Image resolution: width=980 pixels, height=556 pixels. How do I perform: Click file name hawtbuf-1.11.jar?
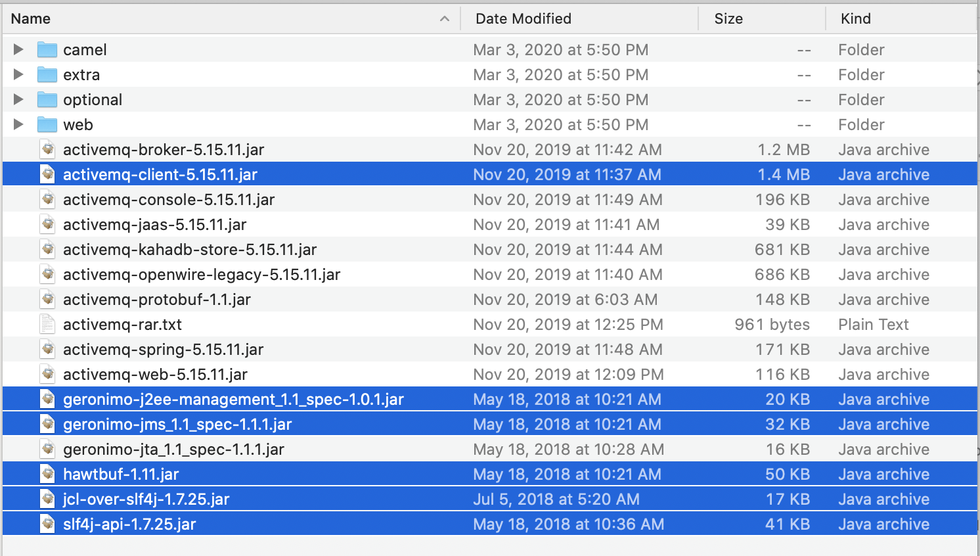[x=121, y=475]
